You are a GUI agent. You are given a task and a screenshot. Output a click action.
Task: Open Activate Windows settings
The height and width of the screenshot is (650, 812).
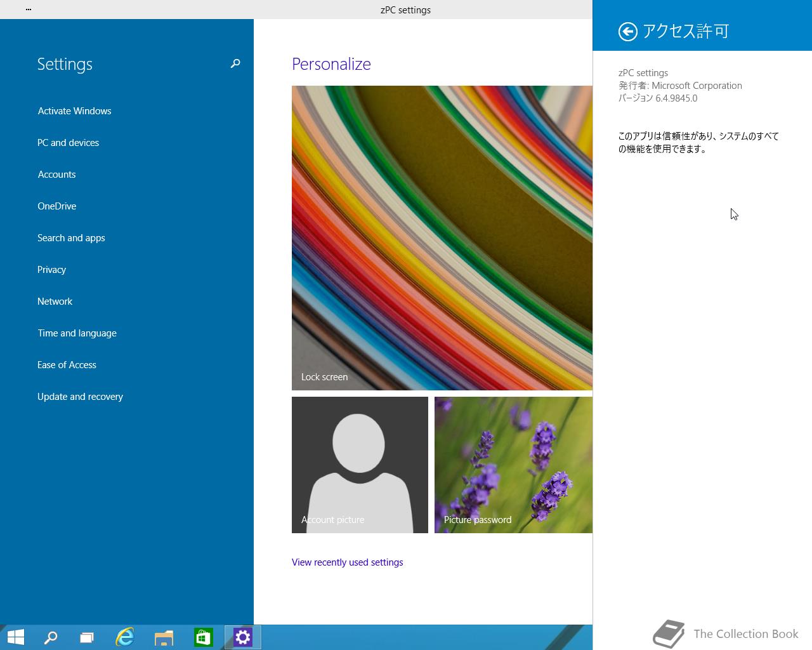(x=74, y=111)
